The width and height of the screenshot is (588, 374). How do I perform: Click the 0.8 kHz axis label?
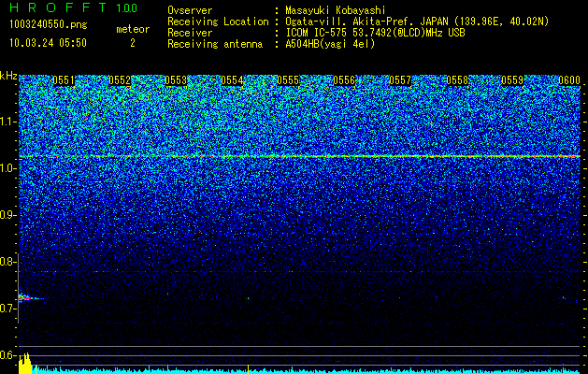click(x=8, y=262)
